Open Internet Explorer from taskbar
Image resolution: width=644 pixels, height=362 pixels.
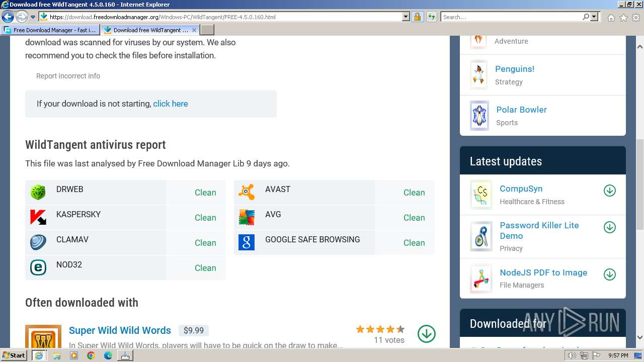coord(39,355)
